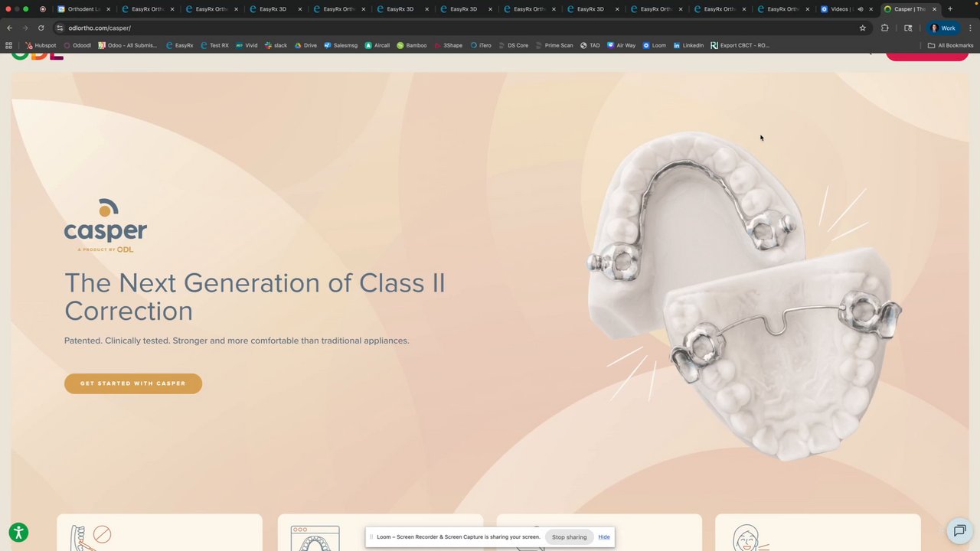Screen dimensions: 980x551
Task: Open the Odoodl bookmark
Action: tap(77, 45)
